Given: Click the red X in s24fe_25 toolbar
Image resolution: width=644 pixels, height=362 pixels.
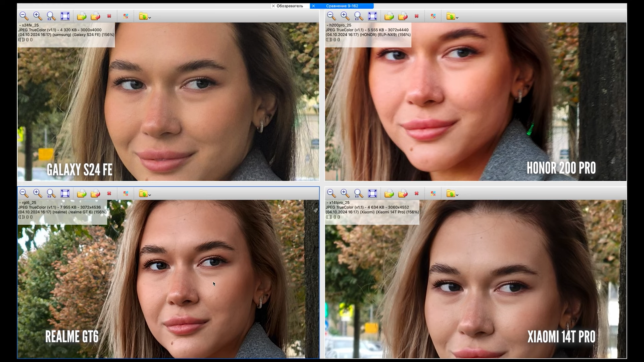Looking at the screenshot, I should (109, 16).
